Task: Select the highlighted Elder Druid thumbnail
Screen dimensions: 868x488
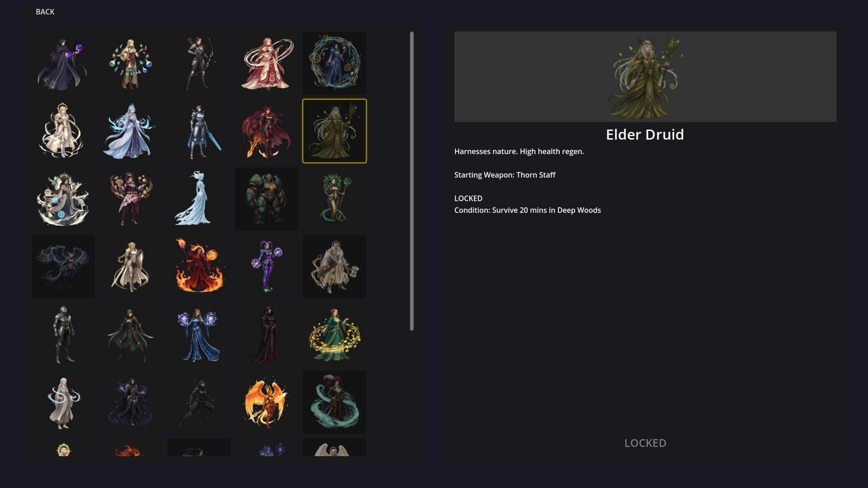Action: [x=334, y=131]
